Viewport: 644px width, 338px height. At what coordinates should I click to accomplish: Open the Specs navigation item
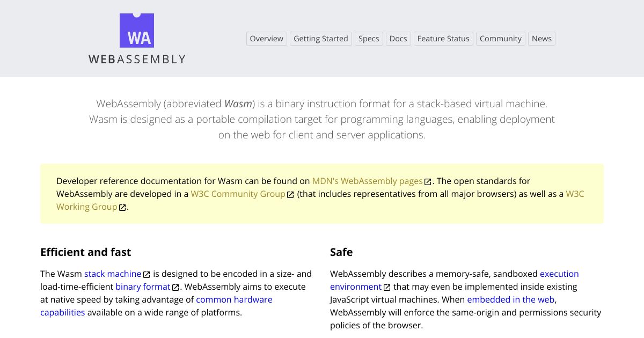click(369, 39)
